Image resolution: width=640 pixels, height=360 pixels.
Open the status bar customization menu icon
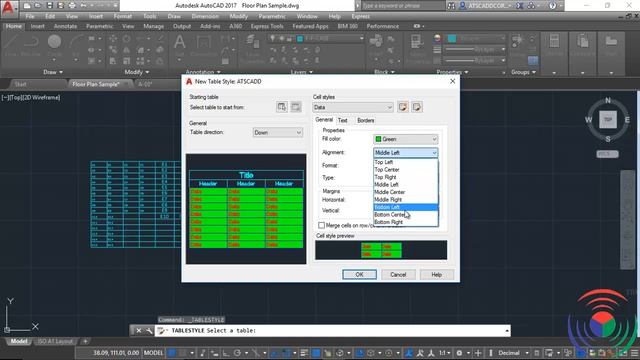(635, 353)
